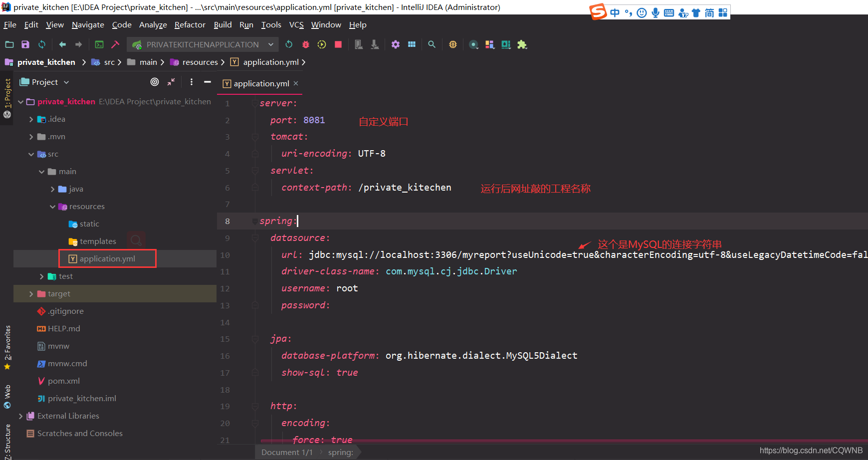This screenshot has height=460, width=868.
Task: Fold the spring block on line 8
Action: pyautogui.click(x=255, y=221)
